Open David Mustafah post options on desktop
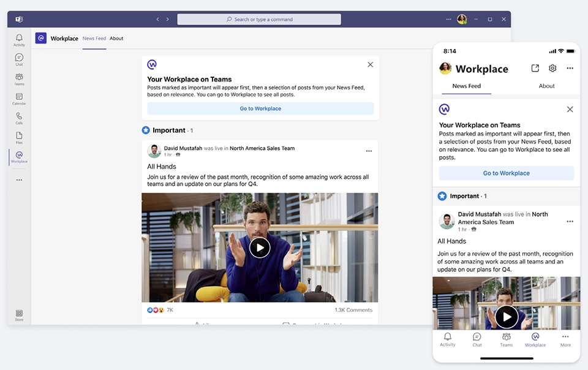This screenshot has width=588, height=370. click(369, 151)
